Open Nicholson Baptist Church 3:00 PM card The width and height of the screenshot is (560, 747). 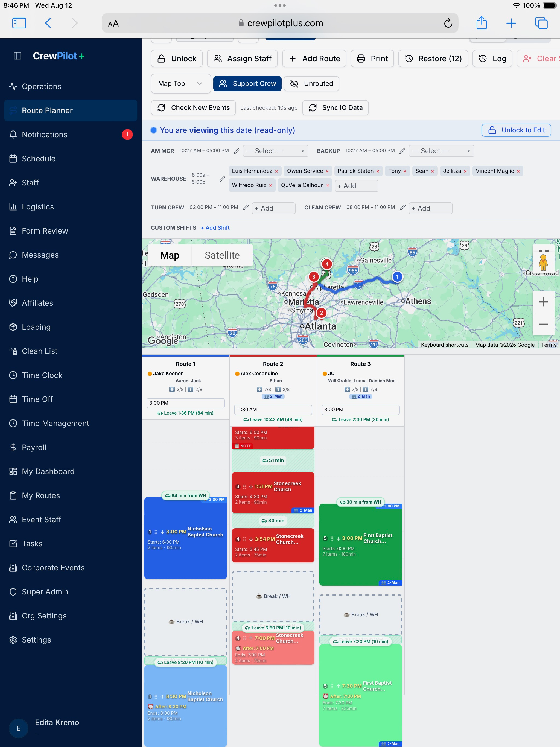click(185, 538)
